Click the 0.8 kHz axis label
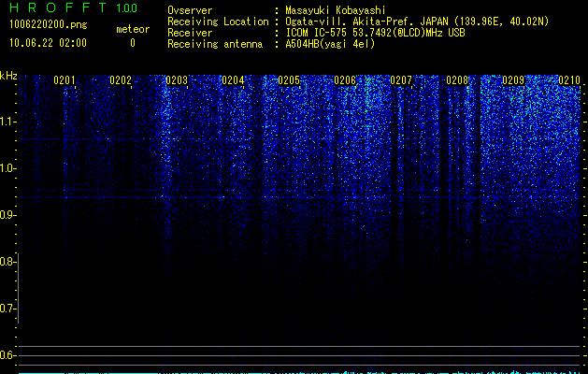 pyautogui.click(x=7, y=262)
